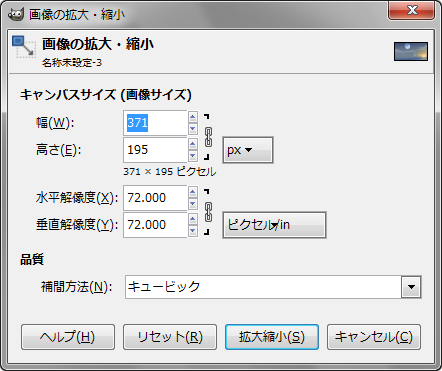Open the px size unit dropdown
Screen dimensions: 442x371
click(x=248, y=150)
